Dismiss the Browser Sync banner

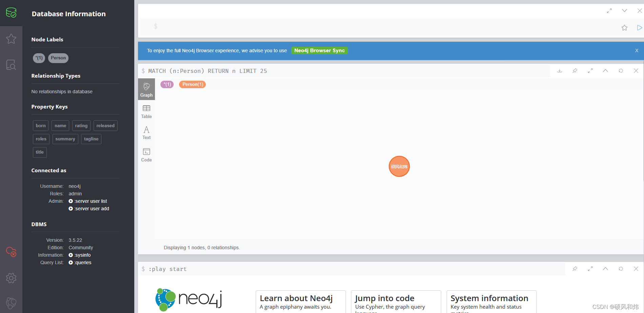pos(637,51)
